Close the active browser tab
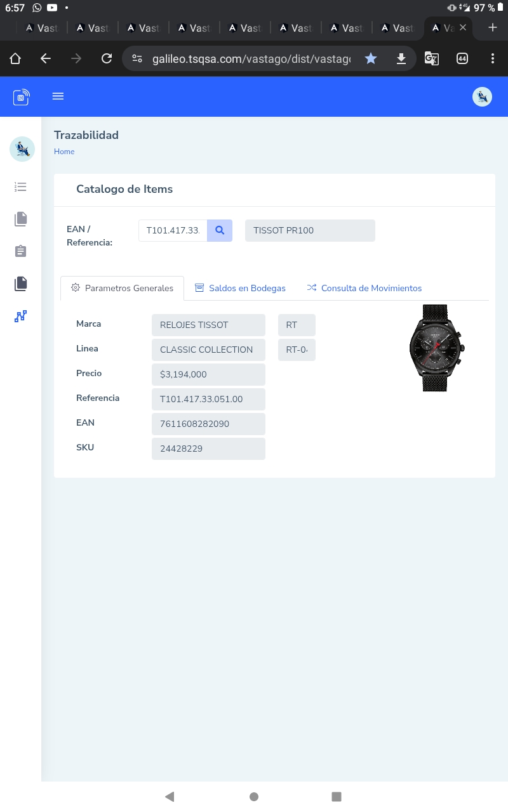 coord(463,27)
